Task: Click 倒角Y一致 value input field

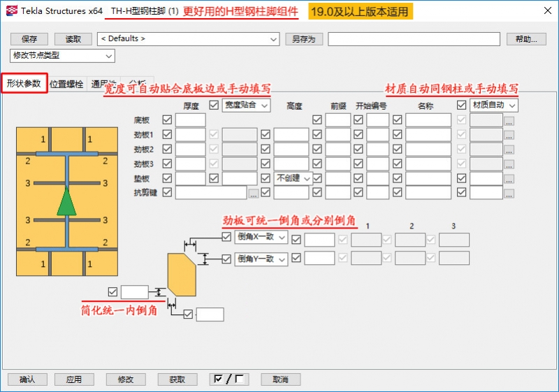Action: tap(319, 258)
